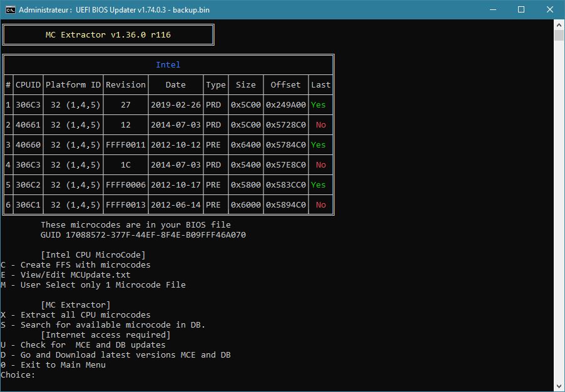Viewport: 565px width, 392px height.
Task: Click the scrollbar down arrow
Action: pyautogui.click(x=559, y=387)
